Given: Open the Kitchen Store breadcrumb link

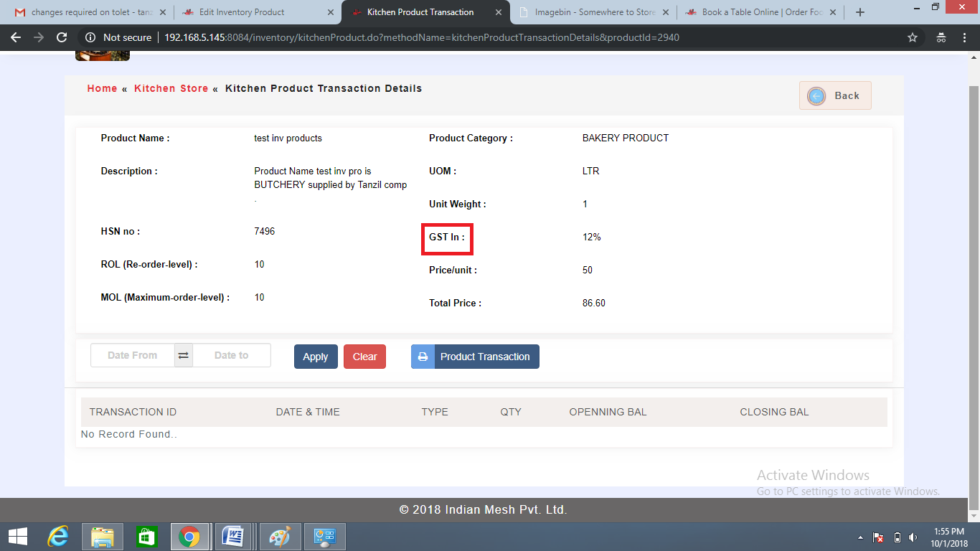Looking at the screenshot, I should click(171, 88).
